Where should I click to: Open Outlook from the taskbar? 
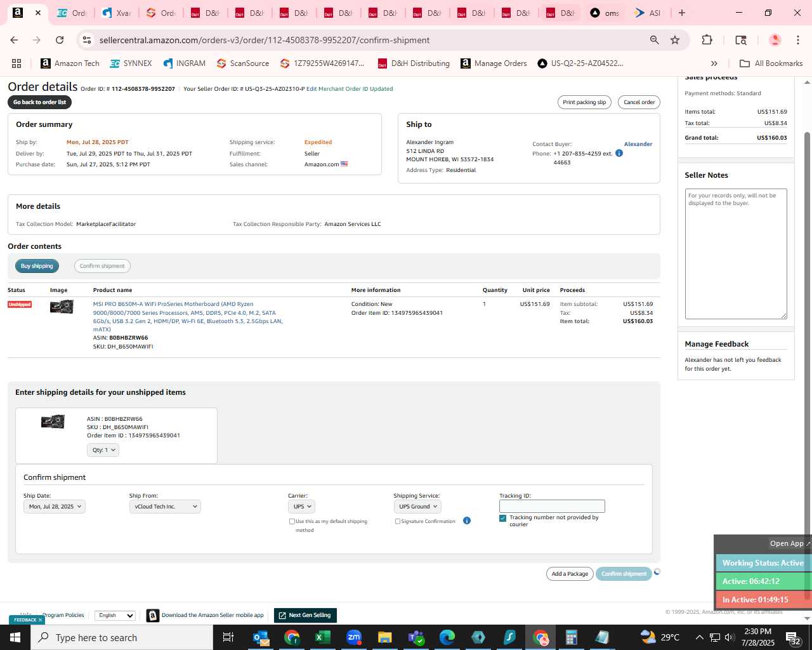pos(261,637)
